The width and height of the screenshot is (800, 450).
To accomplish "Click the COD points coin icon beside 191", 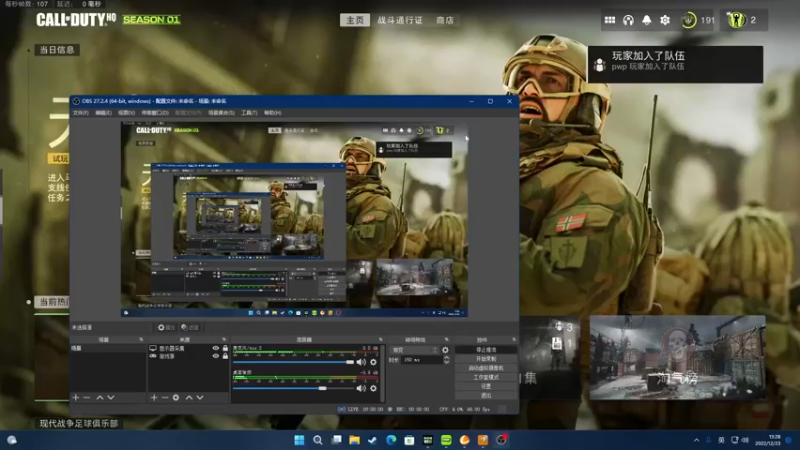I will 689,20.
